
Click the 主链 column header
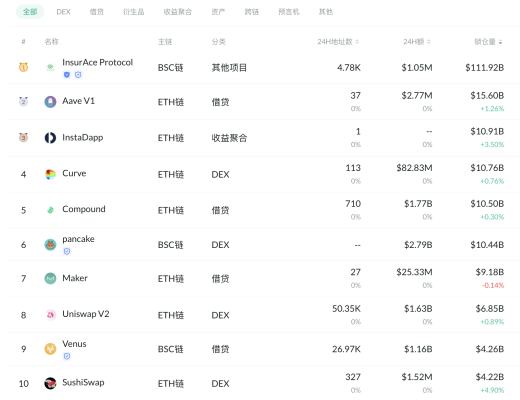pyautogui.click(x=165, y=42)
